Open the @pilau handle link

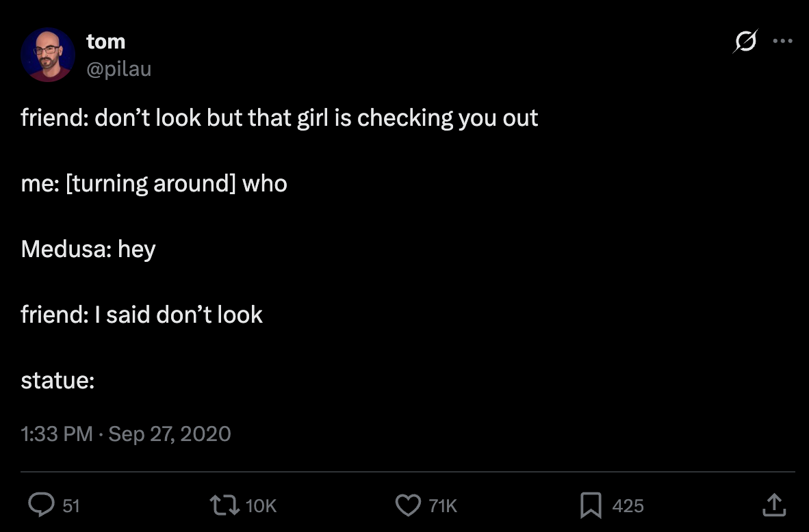[x=118, y=68]
